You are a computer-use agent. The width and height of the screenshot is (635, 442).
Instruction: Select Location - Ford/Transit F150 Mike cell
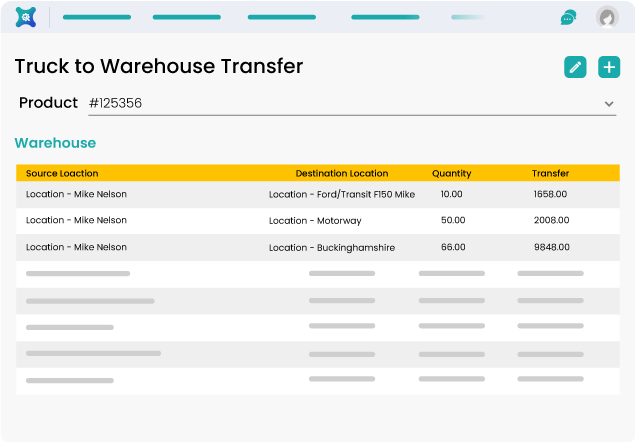tap(342, 194)
